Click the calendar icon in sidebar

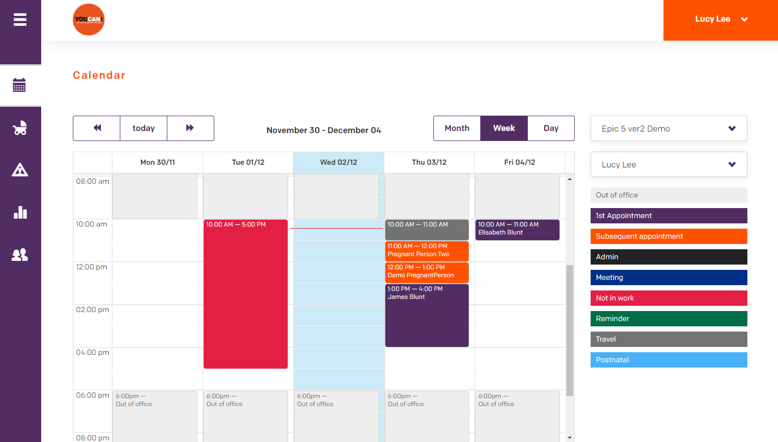point(20,86)
